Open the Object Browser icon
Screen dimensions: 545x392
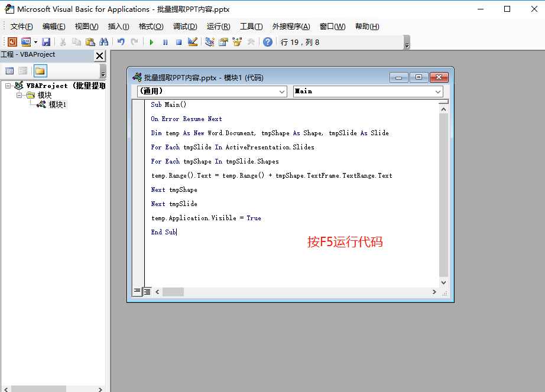pyautogui.click(x=237, y=42)
